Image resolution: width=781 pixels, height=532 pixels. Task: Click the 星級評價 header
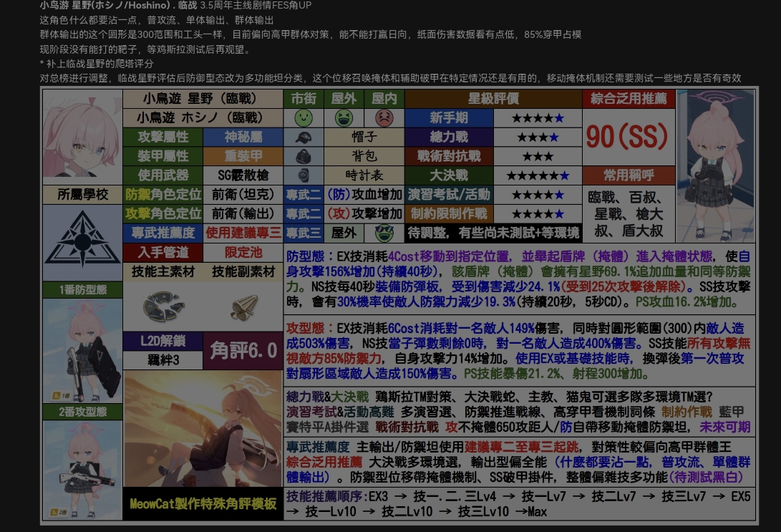pos(493,99)
